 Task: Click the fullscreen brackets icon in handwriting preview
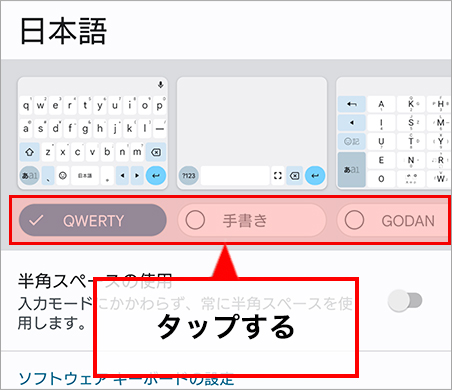coord(278,175)
